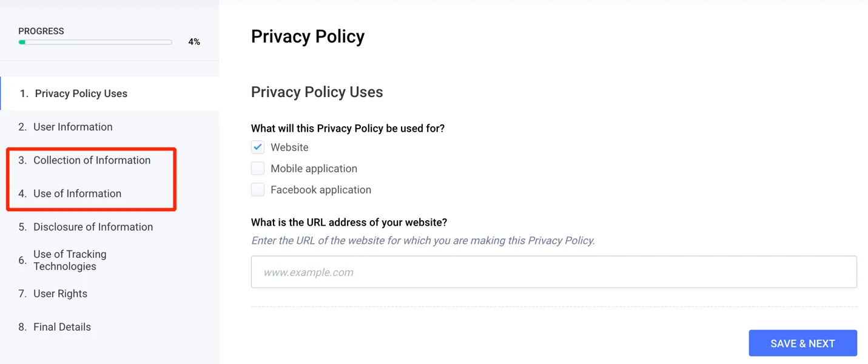Click the website URL input field
868x364 pixels.
pos(553,272)
